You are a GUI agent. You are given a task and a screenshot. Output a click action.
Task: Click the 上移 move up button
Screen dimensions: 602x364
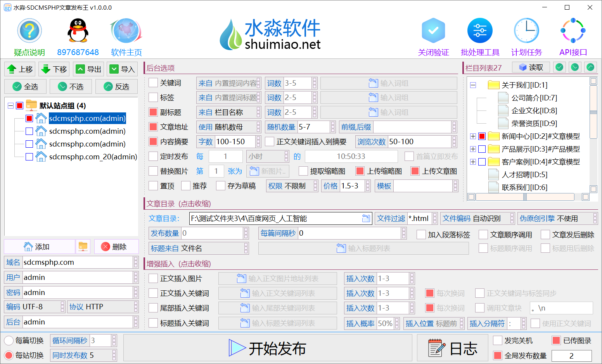[x=20, y=69]
